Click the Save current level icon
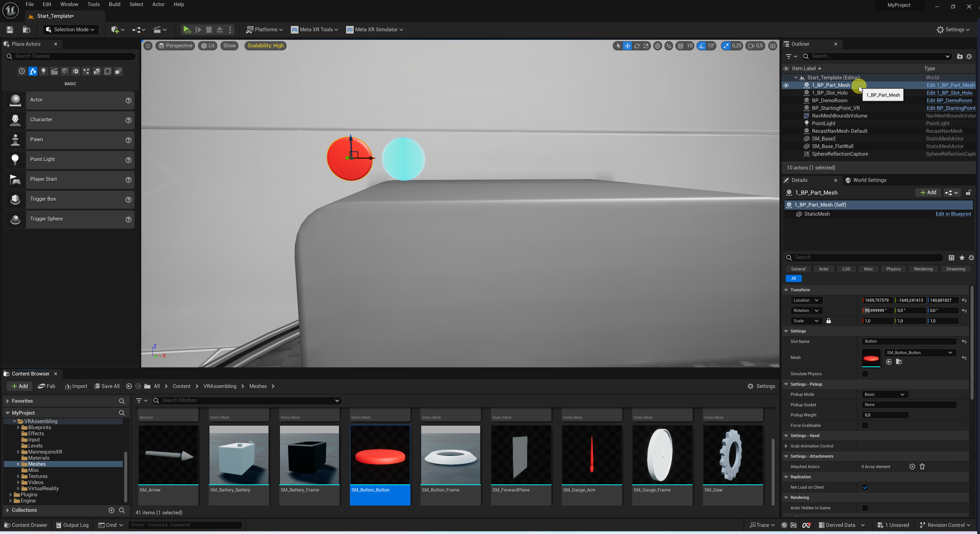The width and height of the screenshot is (980, 534). (10, 29)
